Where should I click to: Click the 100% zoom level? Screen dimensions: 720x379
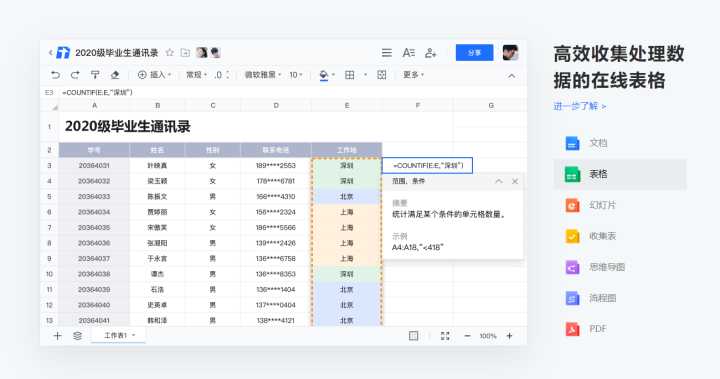click(488, 336)
